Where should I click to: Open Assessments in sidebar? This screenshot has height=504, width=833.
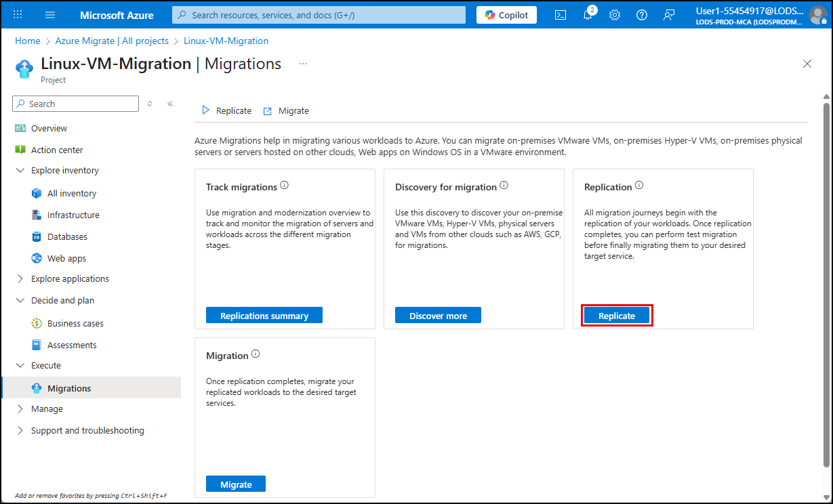click(72, 345)
